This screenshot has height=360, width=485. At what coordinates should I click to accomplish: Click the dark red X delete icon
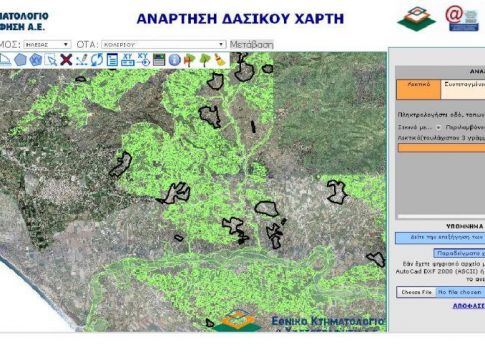tap(66, 60)
